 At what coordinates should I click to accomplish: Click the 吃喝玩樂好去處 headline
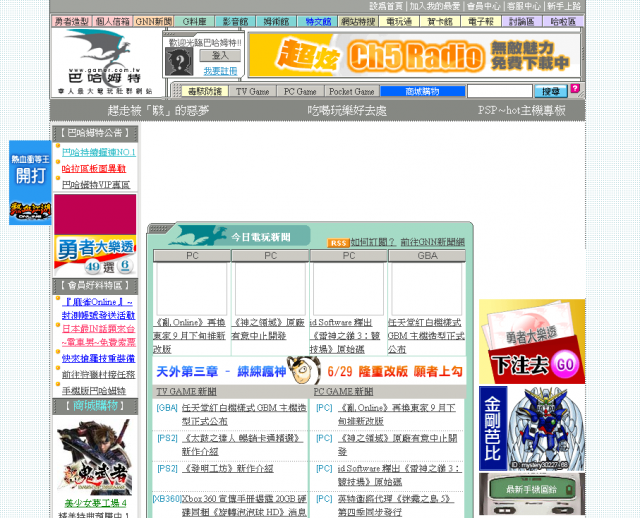(347, 111)
